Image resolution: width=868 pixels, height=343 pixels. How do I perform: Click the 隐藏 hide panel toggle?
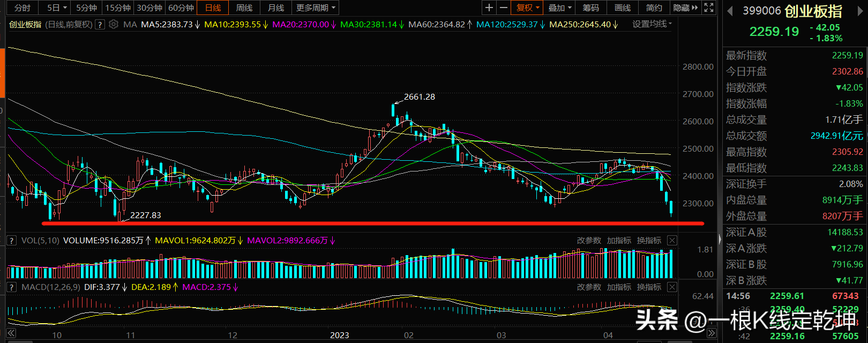(x=686, y=8)
